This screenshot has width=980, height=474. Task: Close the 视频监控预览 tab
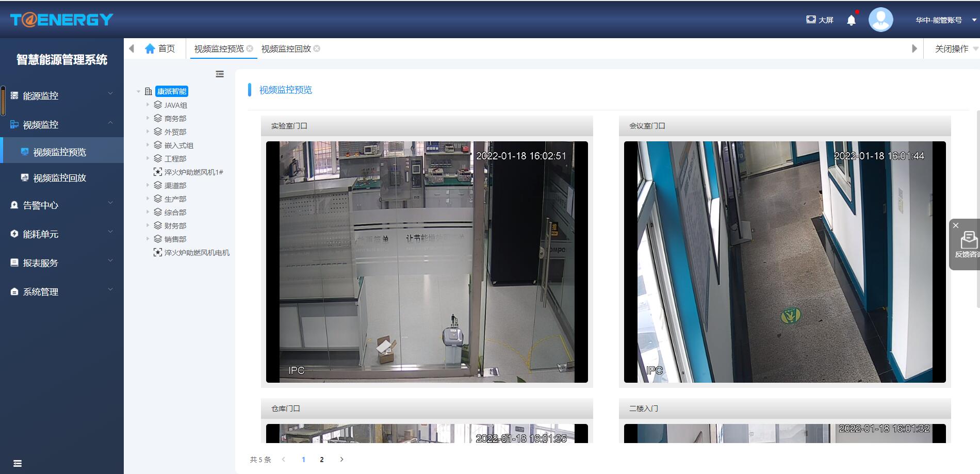tap(250, 48)
